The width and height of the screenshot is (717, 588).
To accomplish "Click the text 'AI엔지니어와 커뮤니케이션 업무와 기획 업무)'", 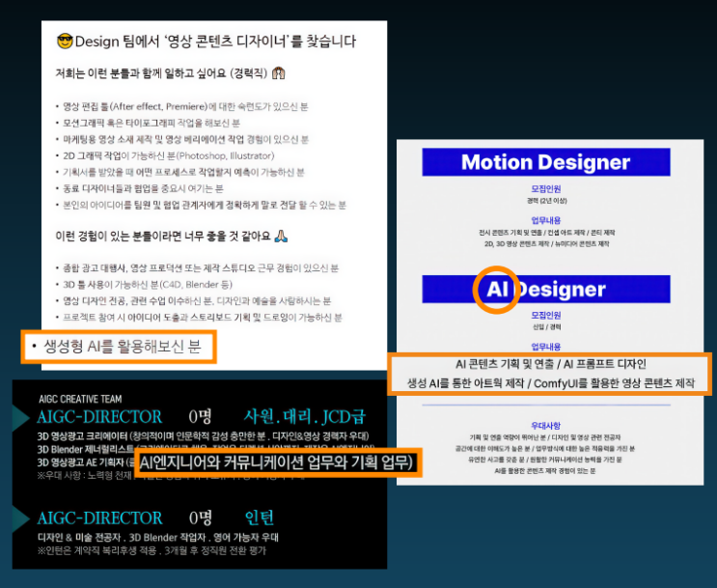I will tap(276, 462).
